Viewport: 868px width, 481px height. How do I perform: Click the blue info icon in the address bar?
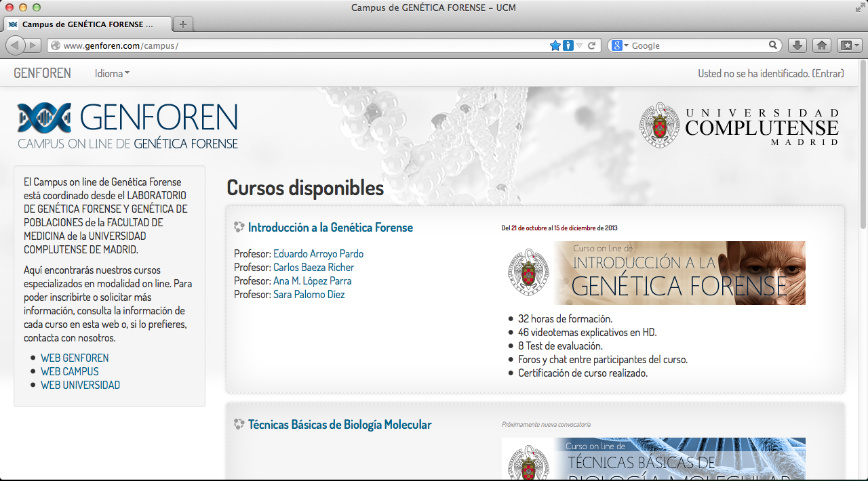tap(568, 45)
